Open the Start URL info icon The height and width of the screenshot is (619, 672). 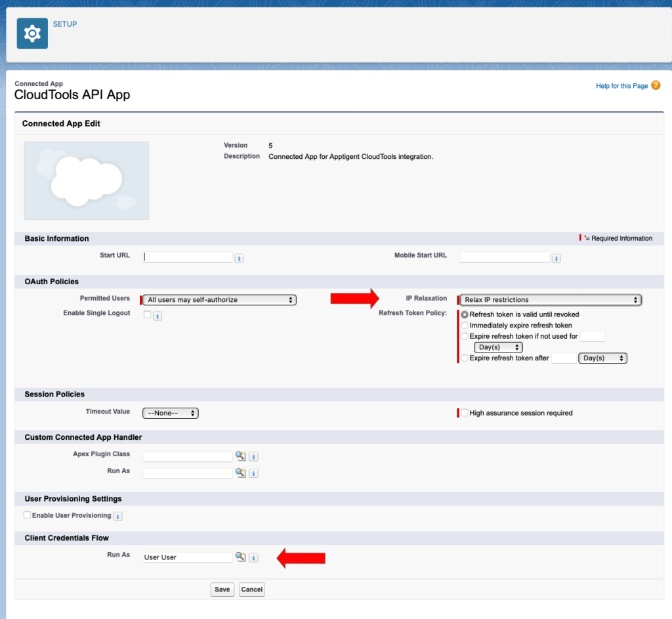[x=239, y=258]
